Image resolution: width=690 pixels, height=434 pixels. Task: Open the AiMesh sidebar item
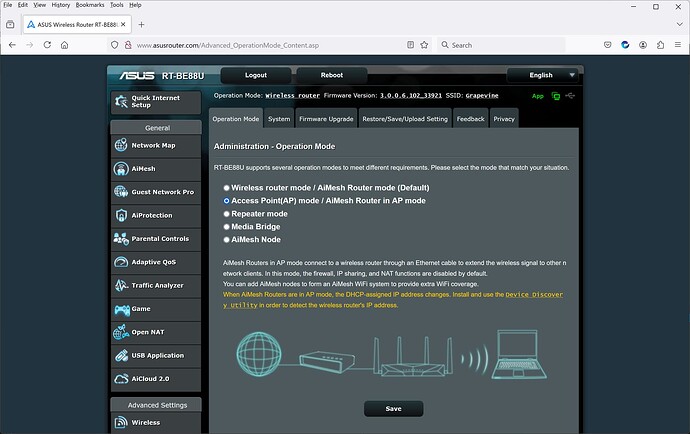click(156, 169)
